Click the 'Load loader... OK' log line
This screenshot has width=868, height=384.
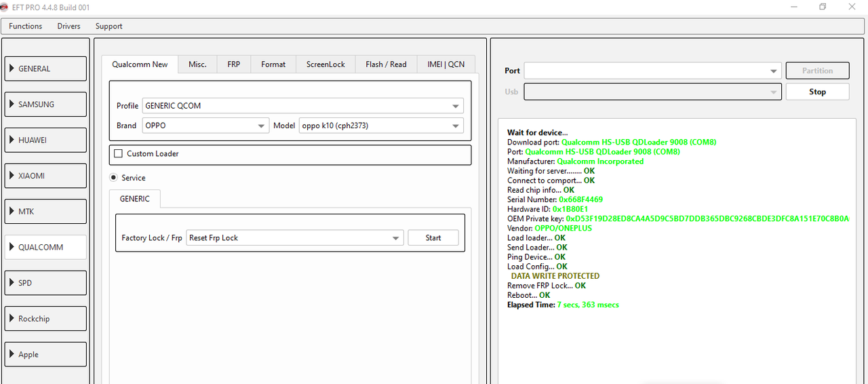click(536, 238)
